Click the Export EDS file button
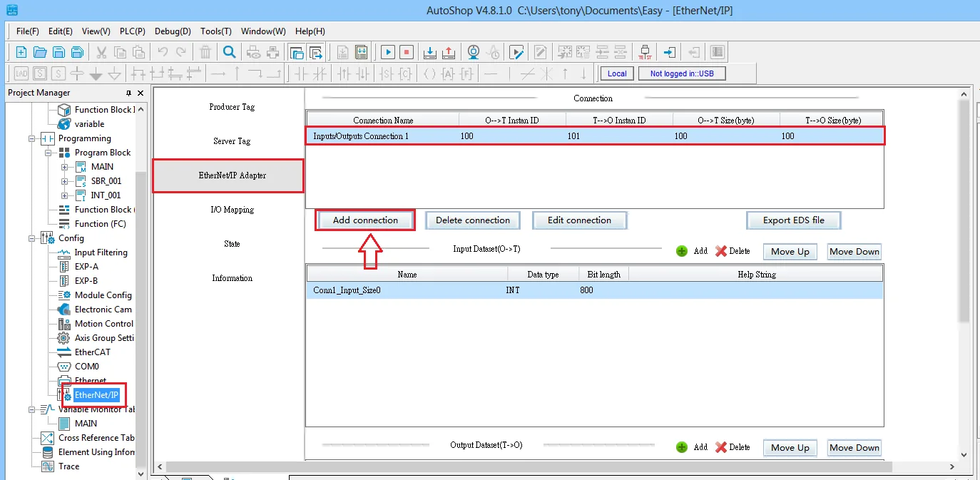Viewport: 980px width, 480px height. click(x=794, y=220)
